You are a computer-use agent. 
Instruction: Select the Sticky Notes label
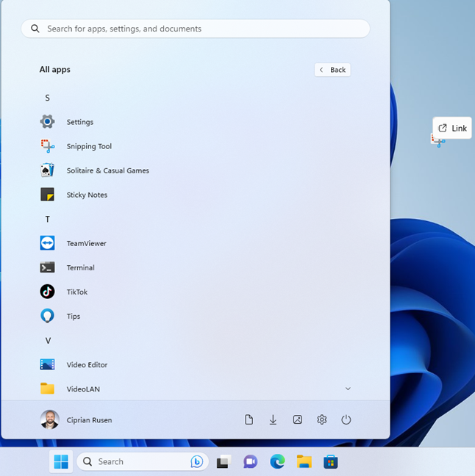(x=87, y=195)
